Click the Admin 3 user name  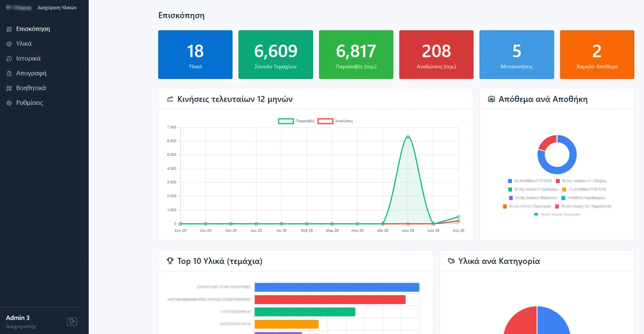pos(18,318)
